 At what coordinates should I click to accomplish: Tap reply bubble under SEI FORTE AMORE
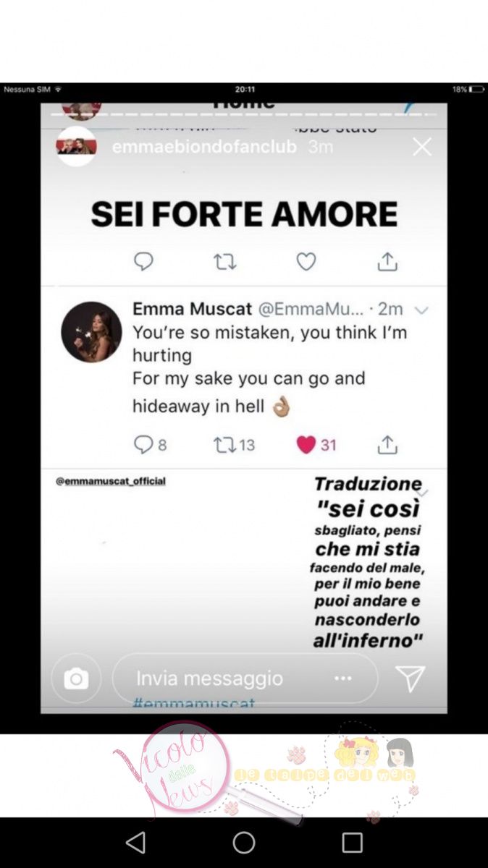(x=143, y=262)
